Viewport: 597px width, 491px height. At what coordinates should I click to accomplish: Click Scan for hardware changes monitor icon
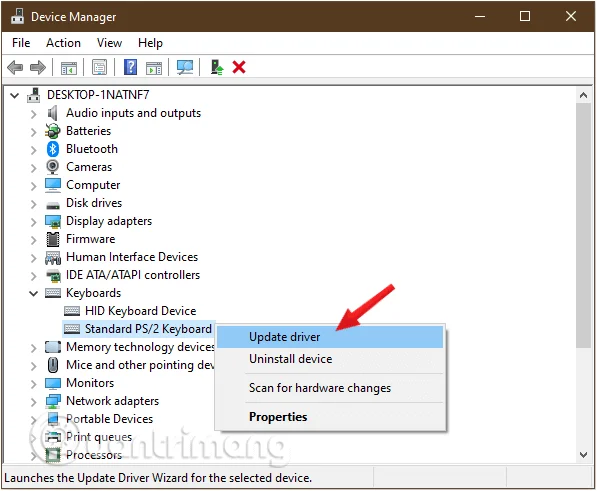tap(185, 67)
